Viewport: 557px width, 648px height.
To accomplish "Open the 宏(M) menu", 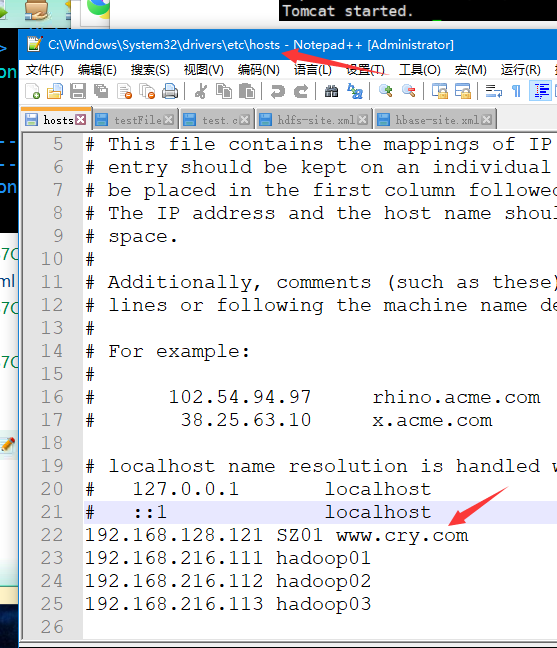I will (470, 70).
